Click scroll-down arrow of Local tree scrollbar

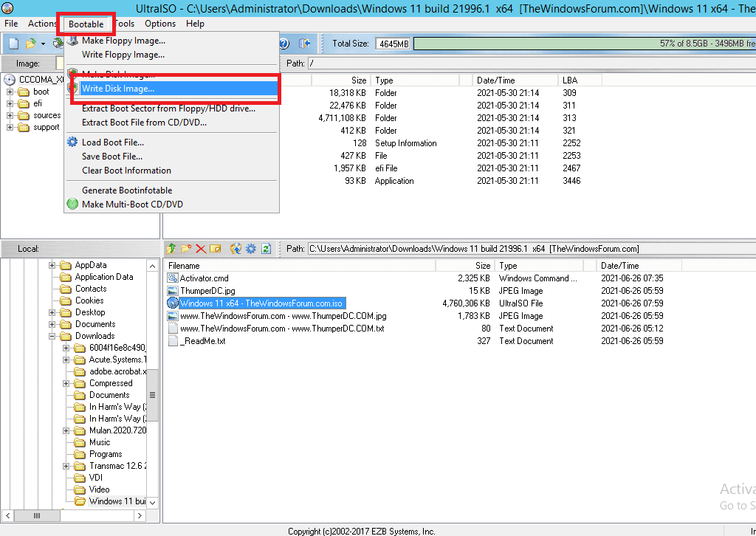(x=152, y=503)
